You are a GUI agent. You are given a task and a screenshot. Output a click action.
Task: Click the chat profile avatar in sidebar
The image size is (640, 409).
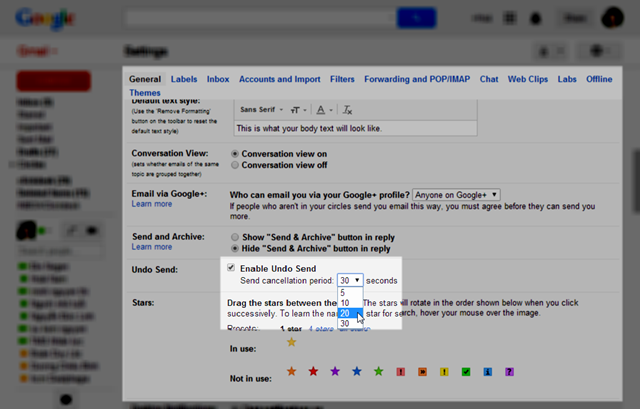coord(26,230)
